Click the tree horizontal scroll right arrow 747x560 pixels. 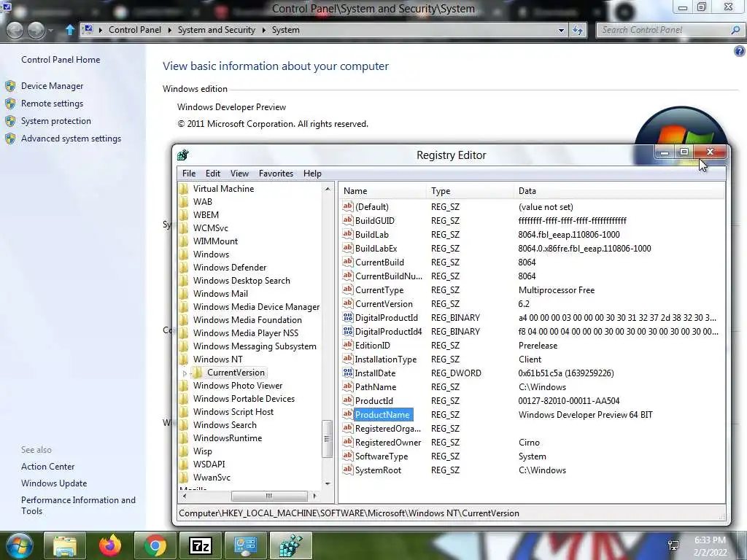click(314, 496)
